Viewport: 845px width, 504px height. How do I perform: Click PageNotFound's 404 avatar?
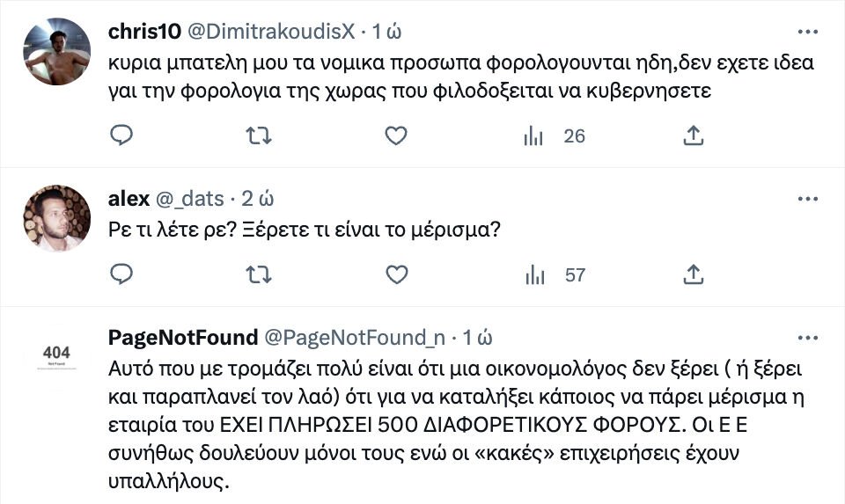pos(56,356)
